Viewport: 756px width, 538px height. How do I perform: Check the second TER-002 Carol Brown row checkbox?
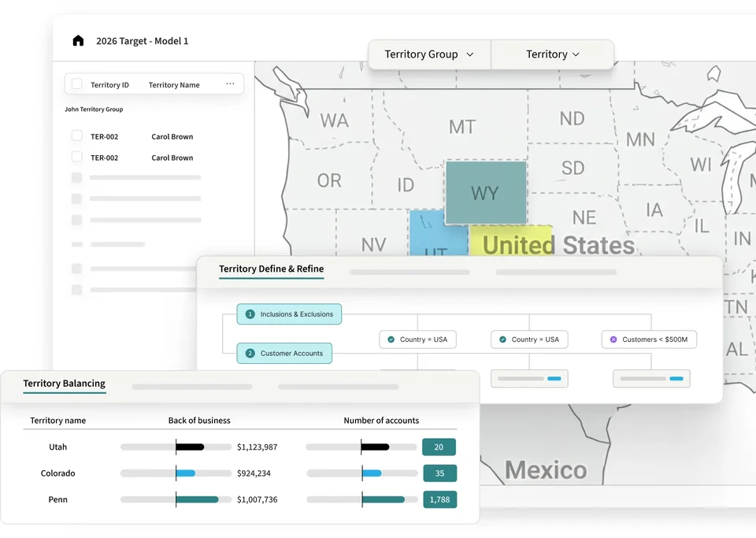coord(76,157)
